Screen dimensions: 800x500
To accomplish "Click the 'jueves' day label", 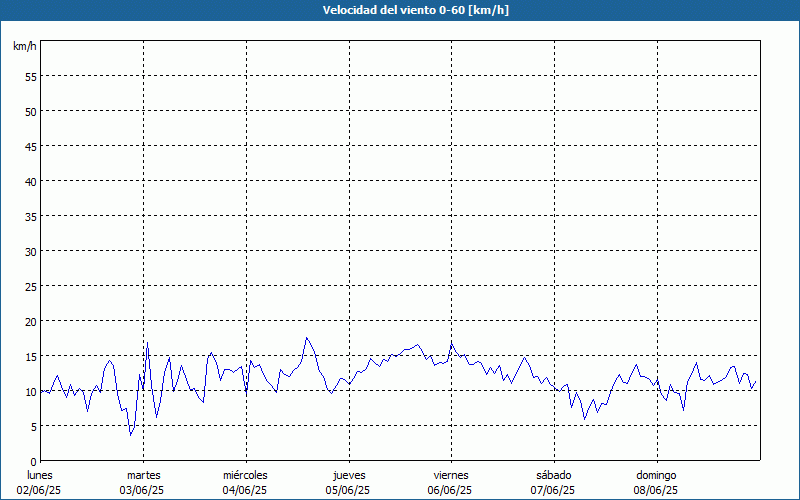I will click(349, 475).
